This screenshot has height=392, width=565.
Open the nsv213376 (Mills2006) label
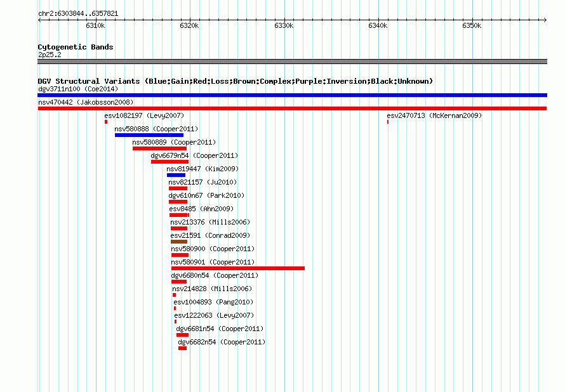tap(210, 222)
